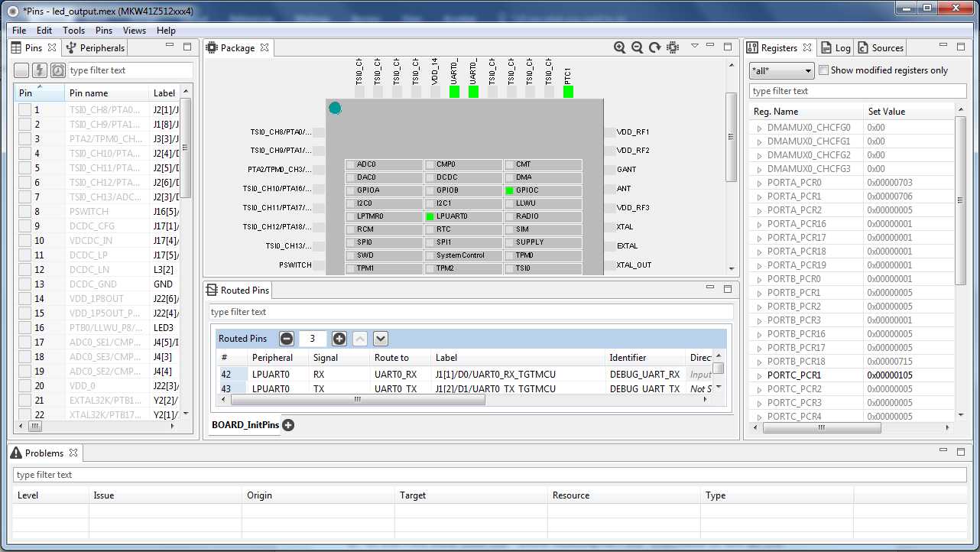Image resolution: width=980 pixels, height=552 pixels.
Task: Rotate the package view
Action: 655,47
